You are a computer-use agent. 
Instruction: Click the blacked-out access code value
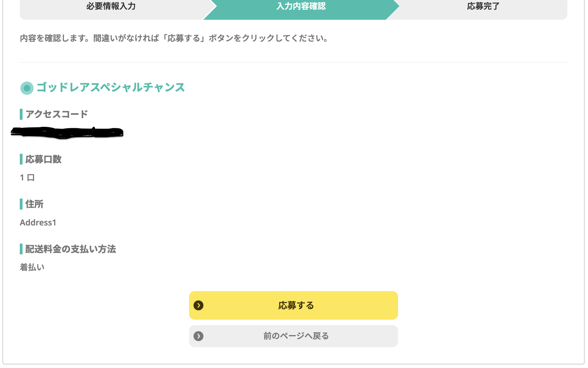[x=67, y=133]
